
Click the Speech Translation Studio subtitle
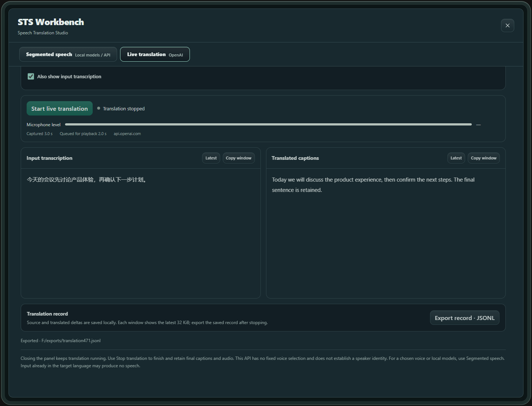point(43,33)
